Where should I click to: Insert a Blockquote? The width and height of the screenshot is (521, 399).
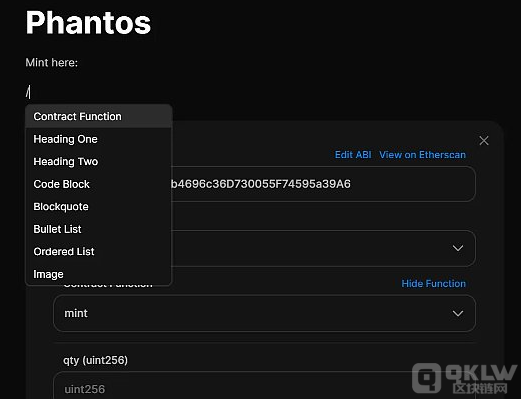99,207
